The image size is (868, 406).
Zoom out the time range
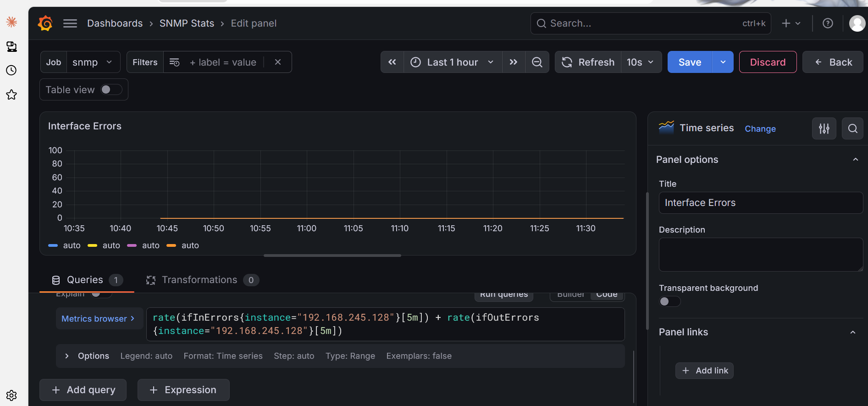537,62
